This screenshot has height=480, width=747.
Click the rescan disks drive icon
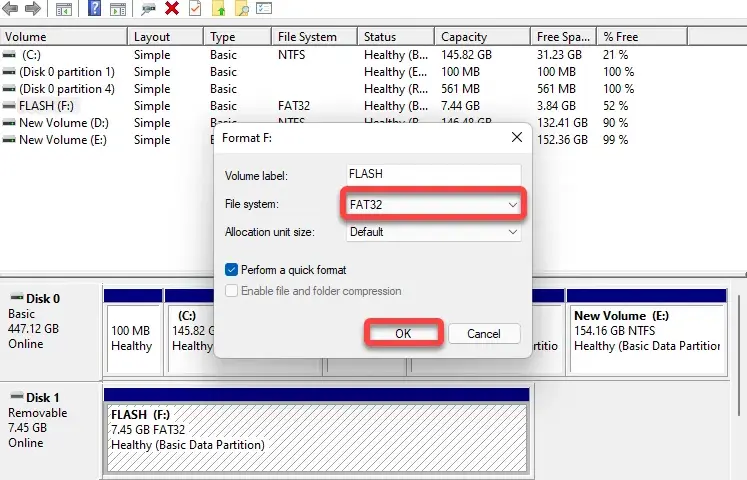tap(148, 9)
